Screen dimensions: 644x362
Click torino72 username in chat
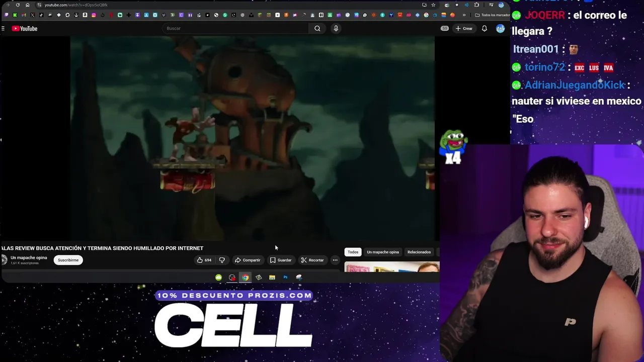(545, 67)
